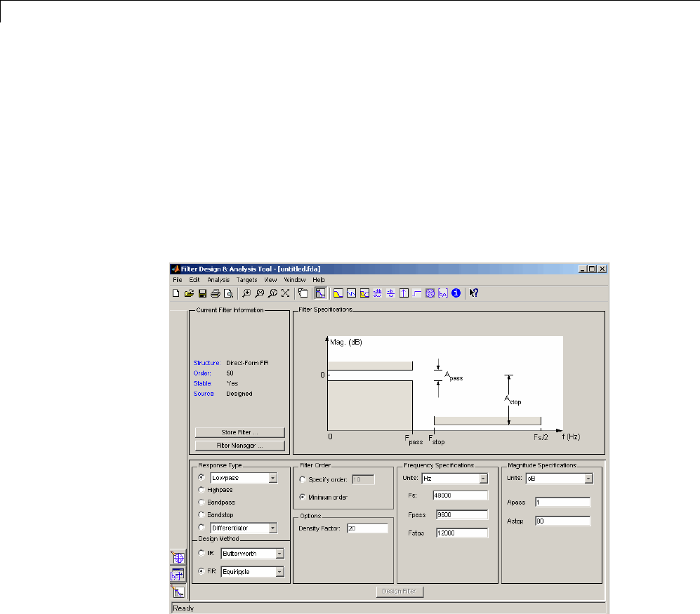Open the Filter Manager
Screen dimensions: 700x614
[239, 446]
